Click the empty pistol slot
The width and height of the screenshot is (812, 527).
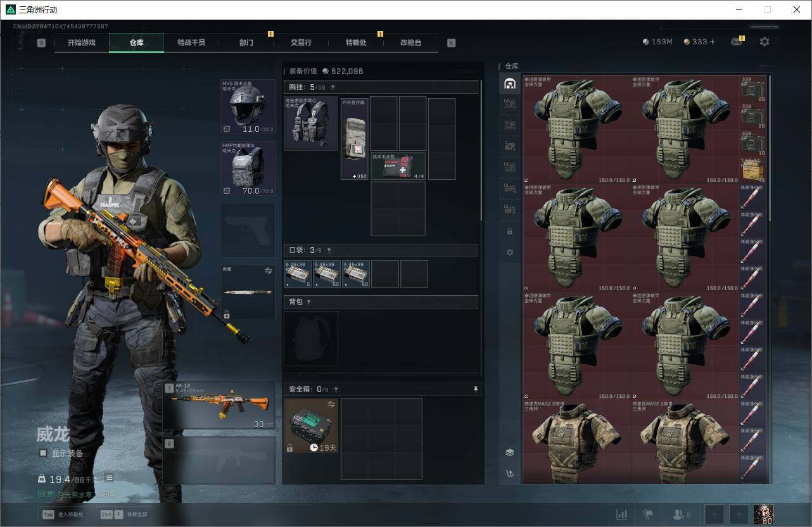[x=248, y=230]
